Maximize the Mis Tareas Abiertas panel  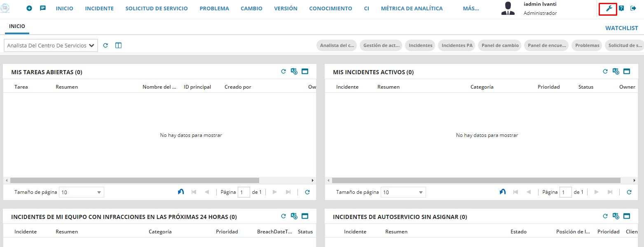(305, 71)
